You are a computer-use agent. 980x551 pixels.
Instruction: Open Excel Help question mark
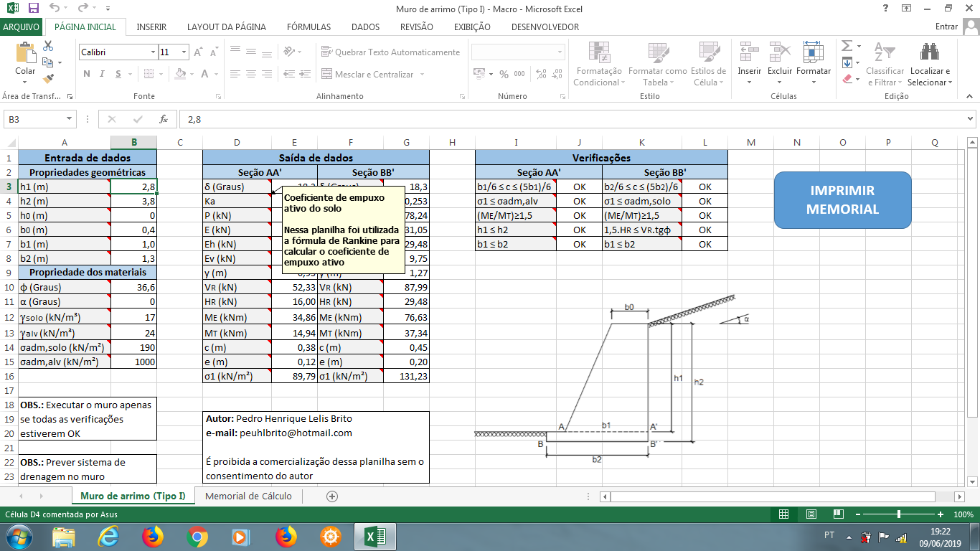tap(885, 9)
